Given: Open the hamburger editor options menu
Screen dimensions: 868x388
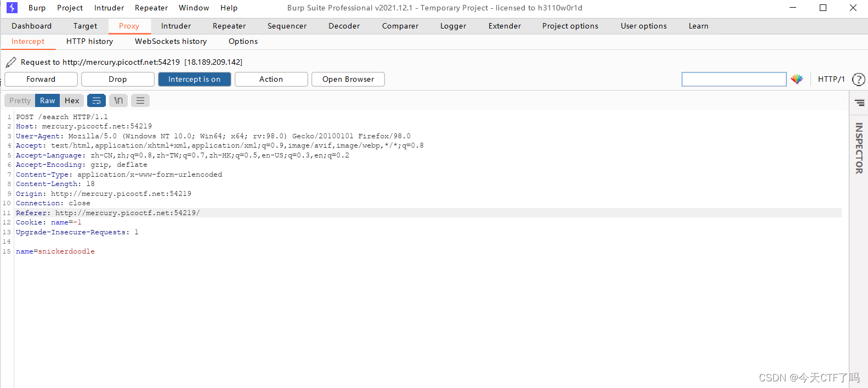Looking at the screenshot, I should click(140, 100).
